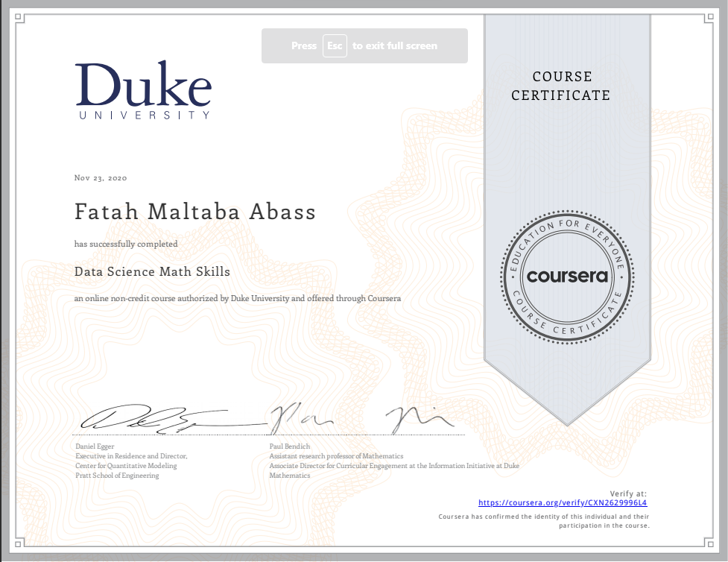
Task: Click the text 'has successfully completed'
Action: pos(126,244)
